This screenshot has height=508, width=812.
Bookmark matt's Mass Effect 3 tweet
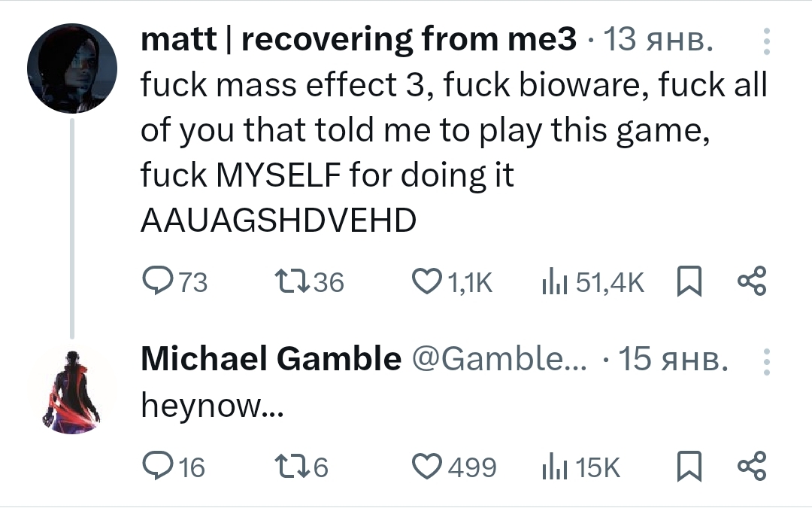tap(689, 281)
